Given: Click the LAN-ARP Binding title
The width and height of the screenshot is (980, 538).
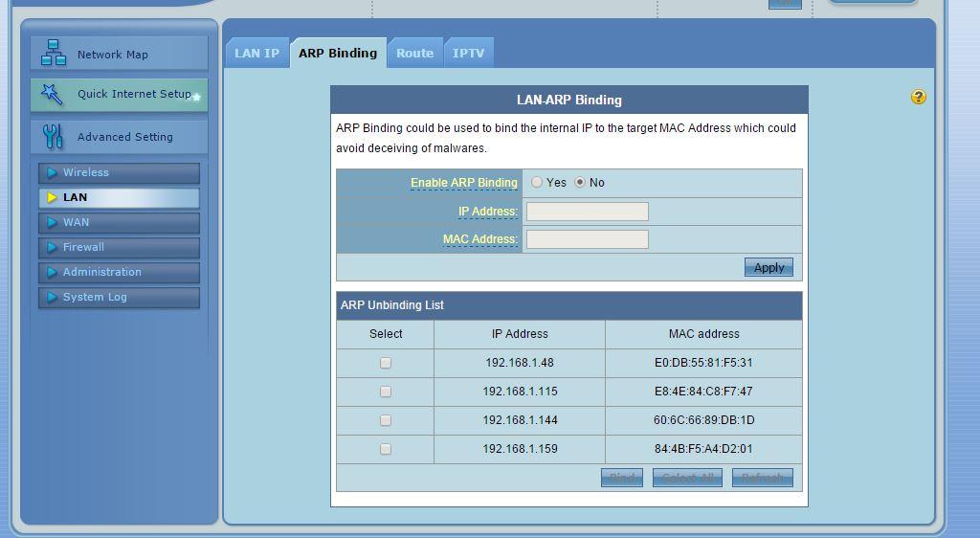Looking at the screenshot, I should coord(568,100).
